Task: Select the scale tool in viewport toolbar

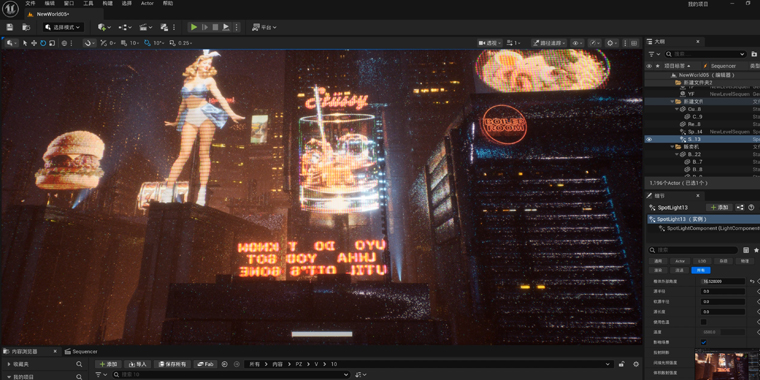Action: (x=52, y=43)
